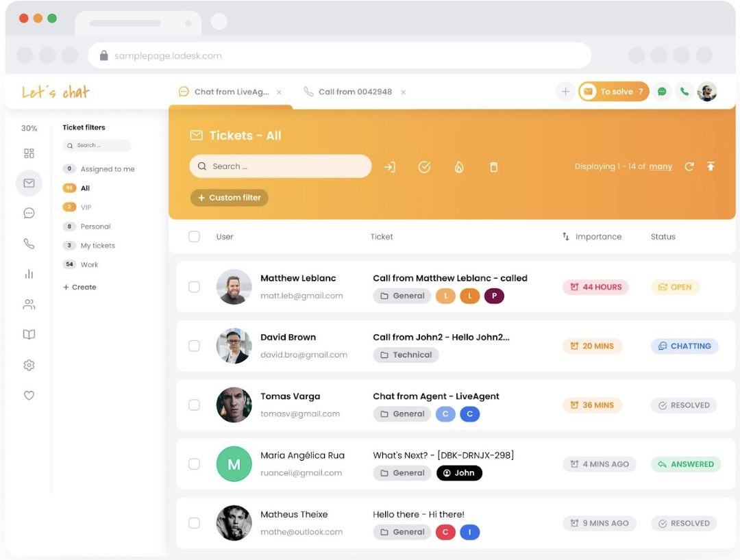
Task: Check the Matheus Theixe ticket checkbox
Action: pyautogui.click(x=194, y=523)
